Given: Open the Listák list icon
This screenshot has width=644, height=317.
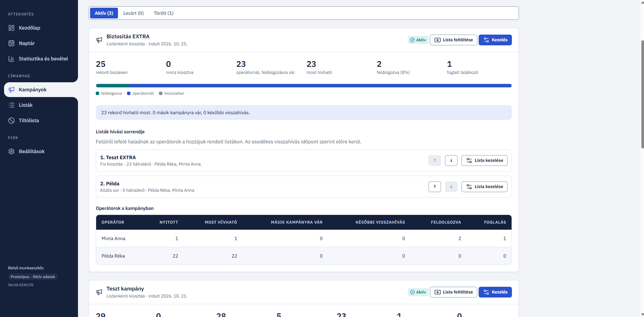Looking at the screenshot, I should click(x=11, y=105).
